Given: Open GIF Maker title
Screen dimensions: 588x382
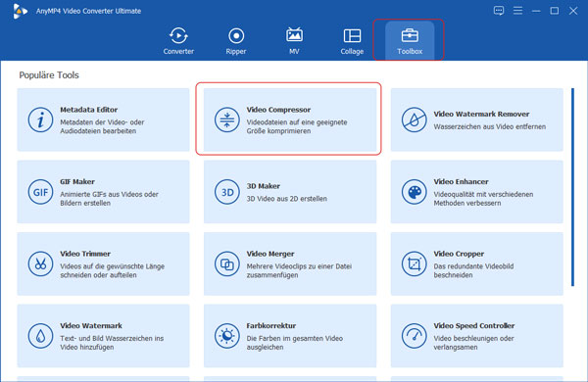Looking at the screenshot, I should pos(76,181).
